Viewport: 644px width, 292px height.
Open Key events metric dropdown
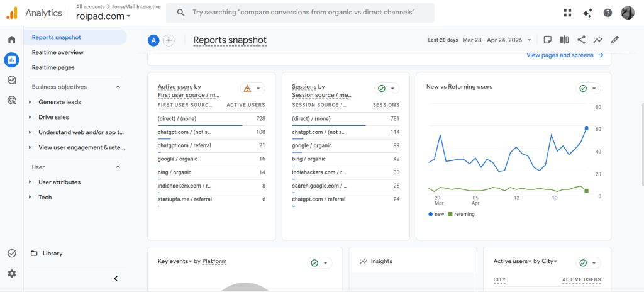tap(175, 261)
